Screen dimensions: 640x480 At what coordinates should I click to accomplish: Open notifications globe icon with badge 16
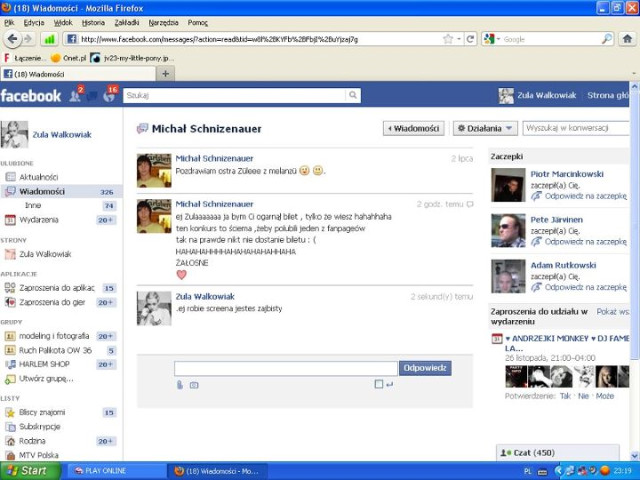110,95
